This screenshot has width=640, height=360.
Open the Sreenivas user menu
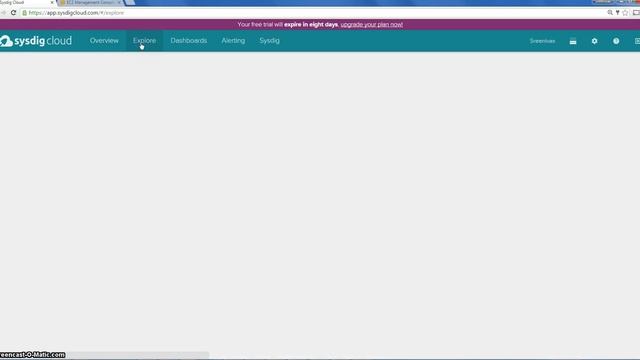click(x=542, y=41)
